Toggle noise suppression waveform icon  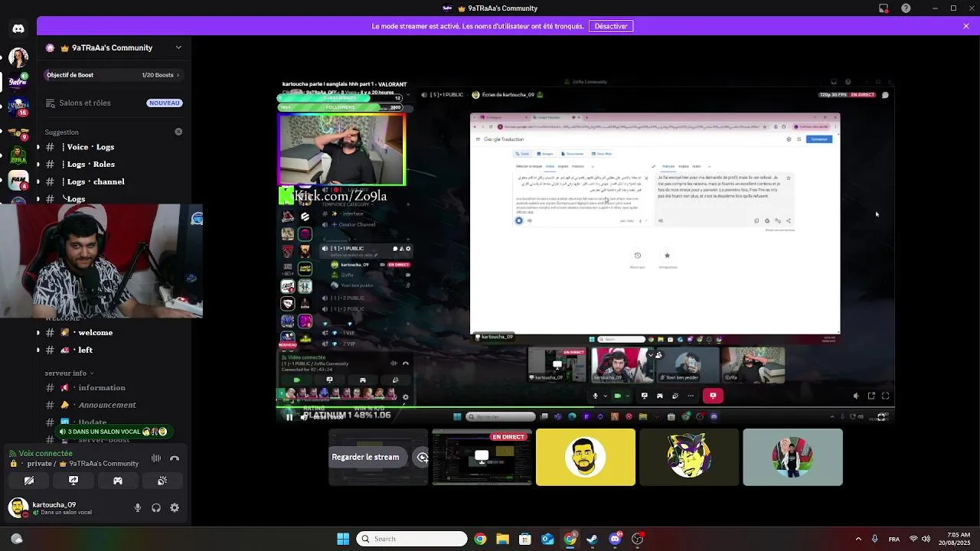[156, 458]
